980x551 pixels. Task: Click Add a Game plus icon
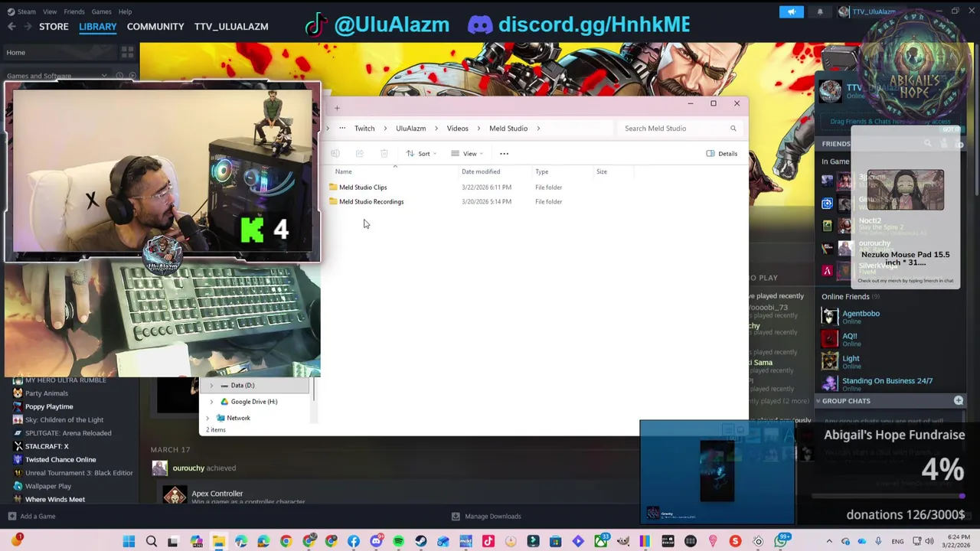pyautogui.click(x=11, y=517)
